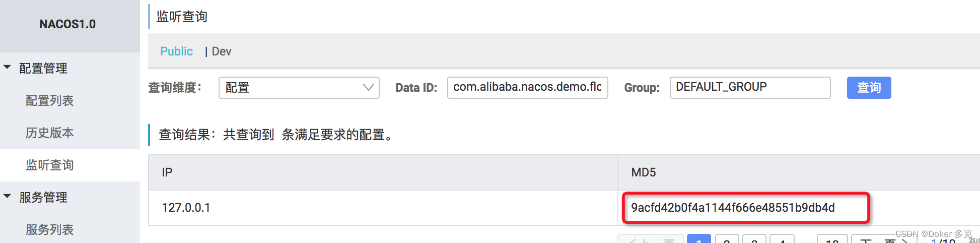Click the MD5 column header
The image size is (980, 243).
click(x=644, y=172)
